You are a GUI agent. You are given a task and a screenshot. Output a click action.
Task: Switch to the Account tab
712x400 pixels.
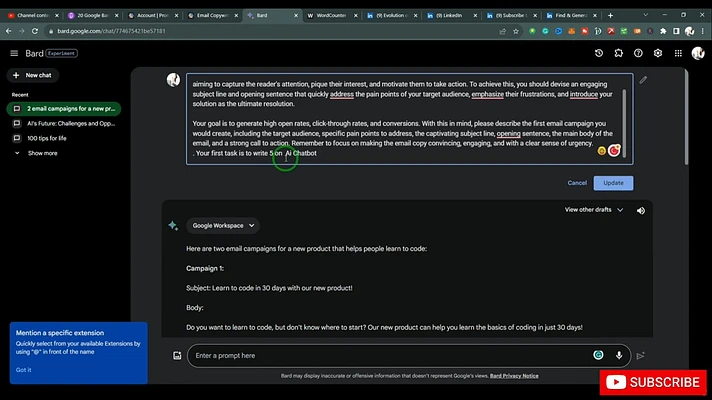152,15
